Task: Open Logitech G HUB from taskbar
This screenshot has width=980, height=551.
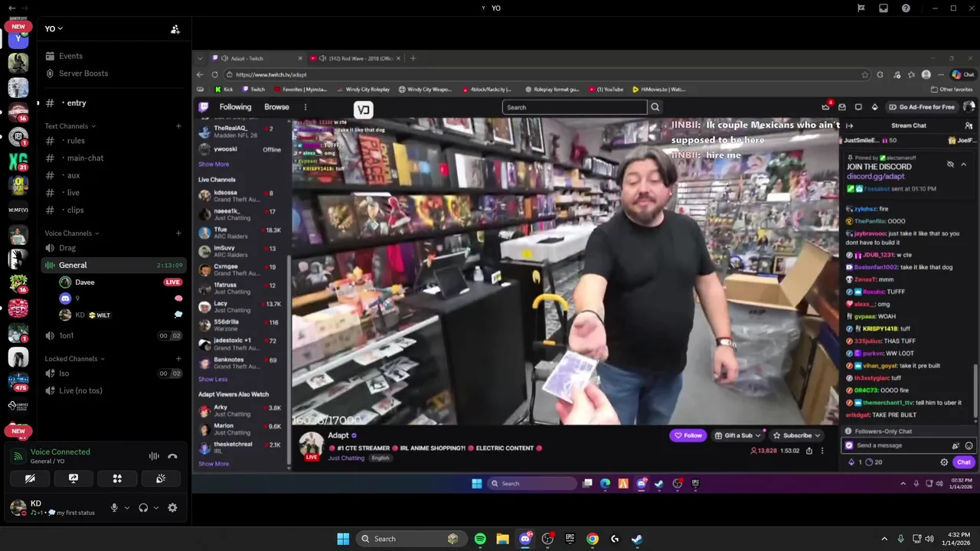Action: click(615, 539)
